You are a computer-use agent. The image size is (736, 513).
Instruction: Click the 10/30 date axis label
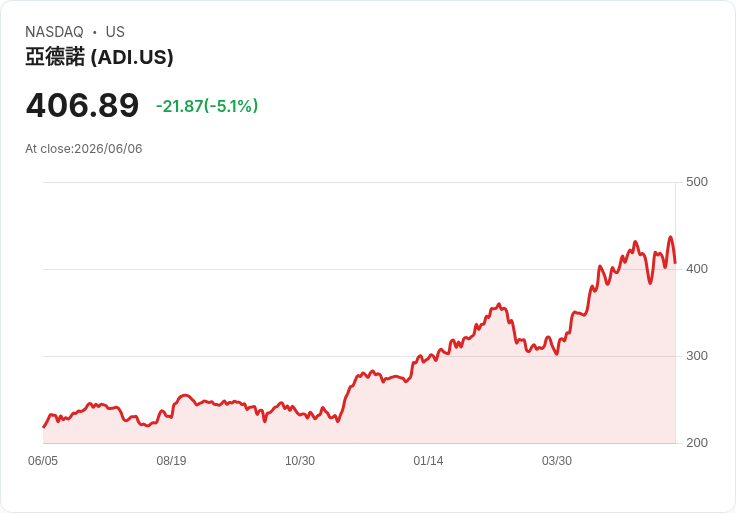point(300,461)
